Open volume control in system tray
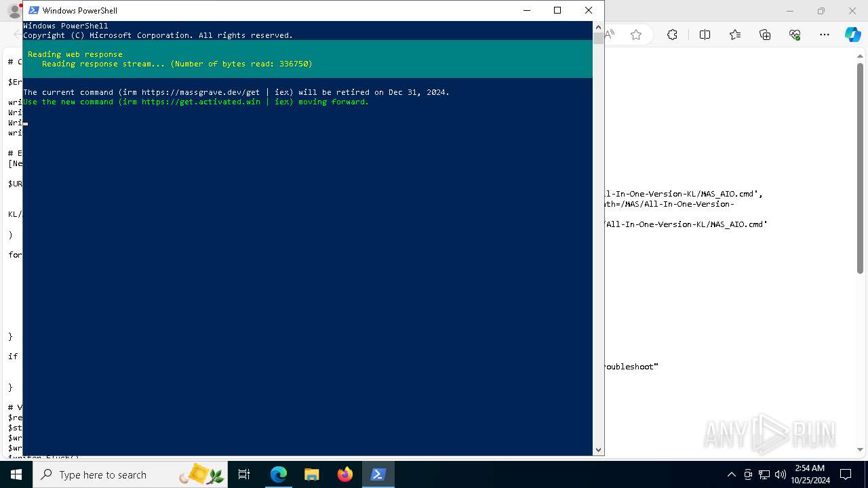Viewport: 868px width, 488px height. point(780,474)
